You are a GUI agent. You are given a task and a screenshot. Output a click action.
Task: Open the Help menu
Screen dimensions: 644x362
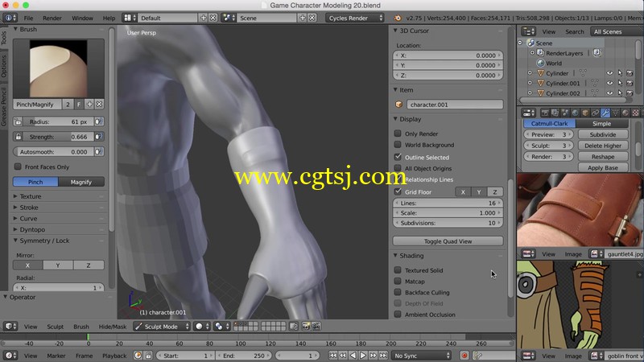pyautogui.click(x=109, y=18)
